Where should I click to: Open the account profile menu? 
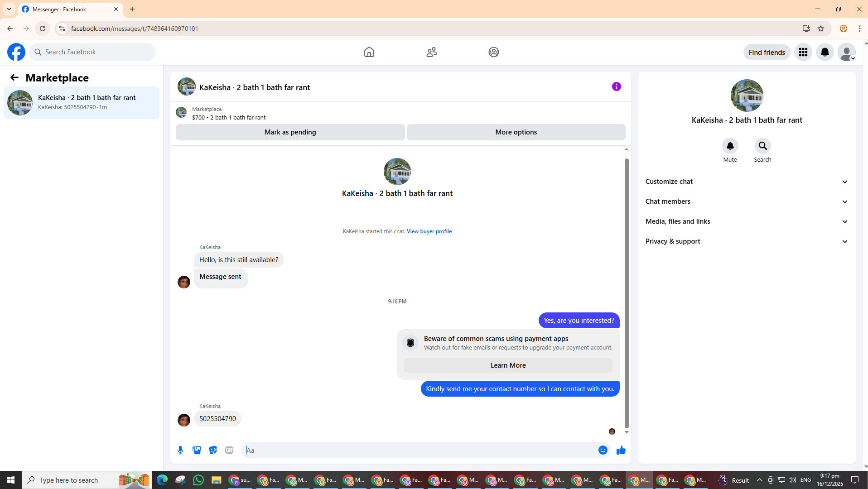[x=847, y=52]
